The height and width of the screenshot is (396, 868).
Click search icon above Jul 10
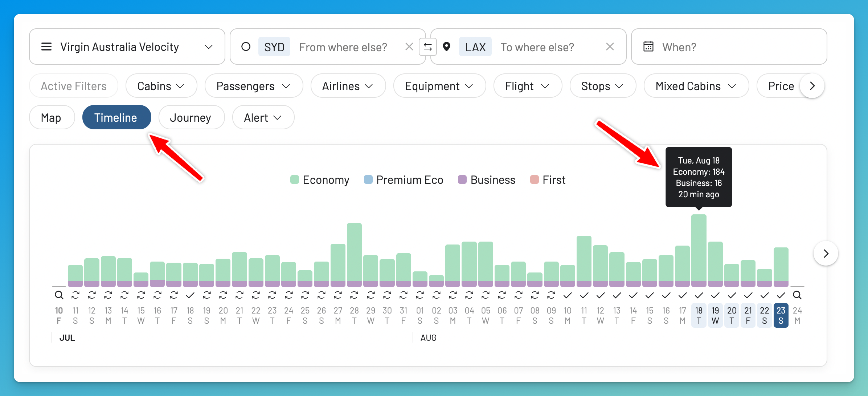[59, 295]
